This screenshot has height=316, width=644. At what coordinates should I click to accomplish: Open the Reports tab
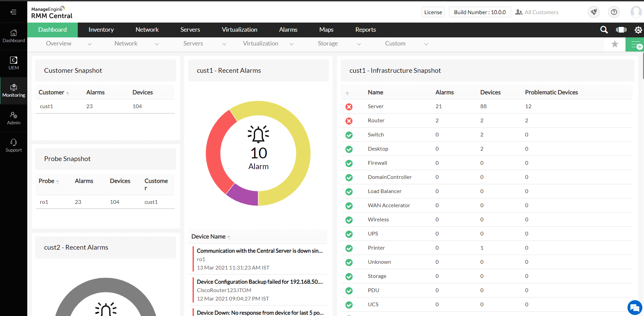click(x=365, y=30)
